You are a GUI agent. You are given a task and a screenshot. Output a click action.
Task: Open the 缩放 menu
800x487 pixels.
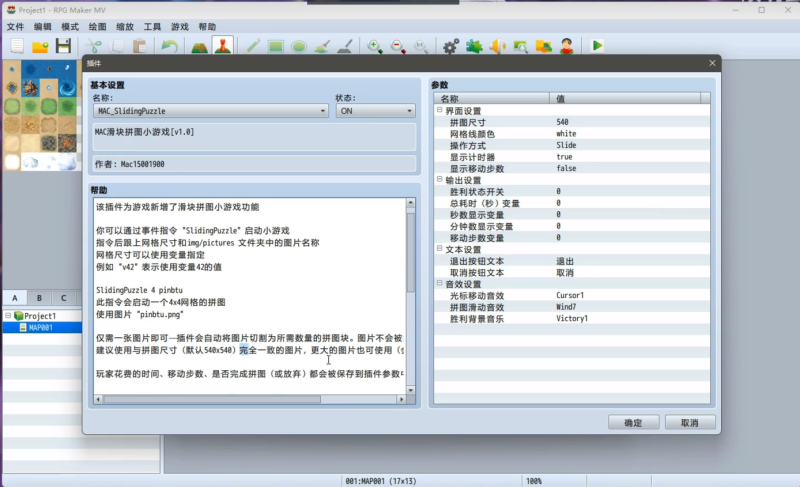point(125,27)
